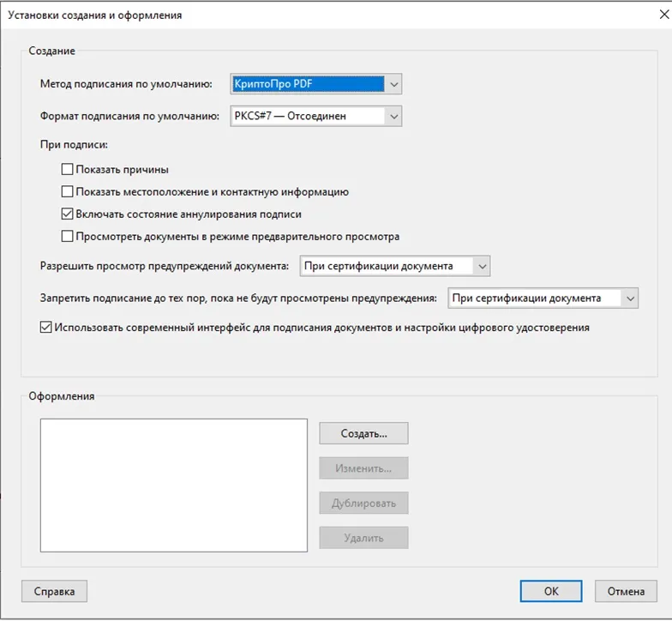Open the 'Метод подписания по умолчанию' dropdown arrow

click(x=393, y=84)
